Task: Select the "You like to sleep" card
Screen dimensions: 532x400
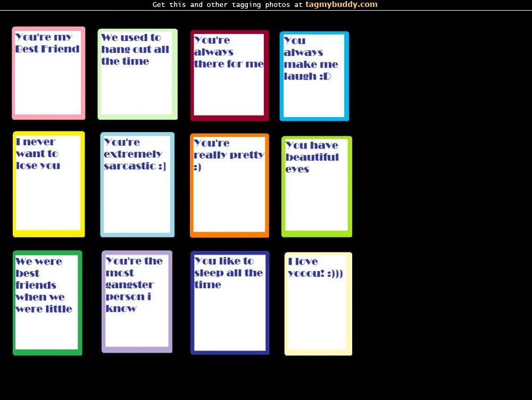Action: pyautogui.click(x=230, y=303)
